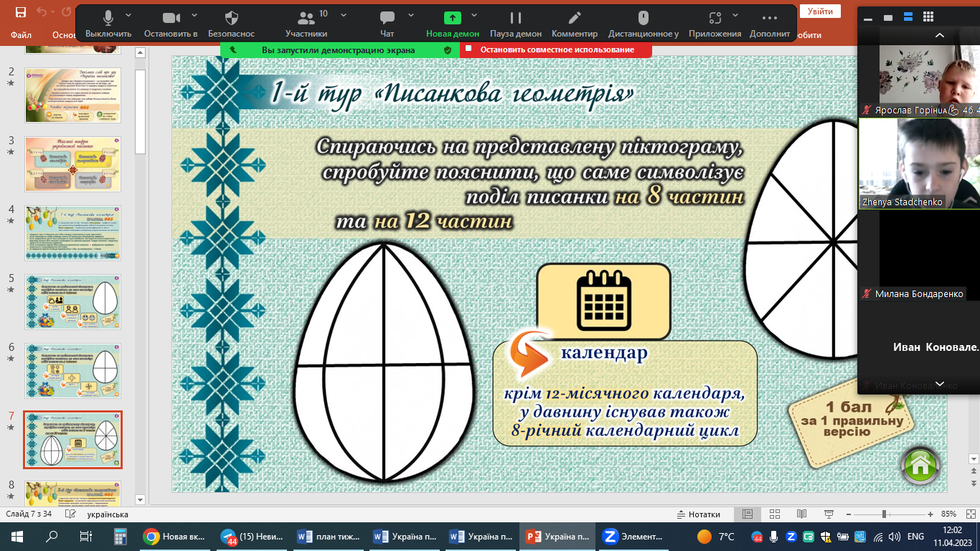The width and height of the screenshot is (980, 551).
Task: Expand the chat options arrow
Action: [411, 14]
